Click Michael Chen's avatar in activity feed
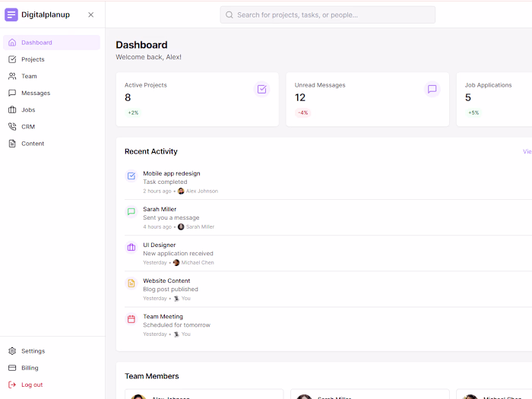This screenshot has width=532, height=399. pyautogui.click(x=176, y=263)
